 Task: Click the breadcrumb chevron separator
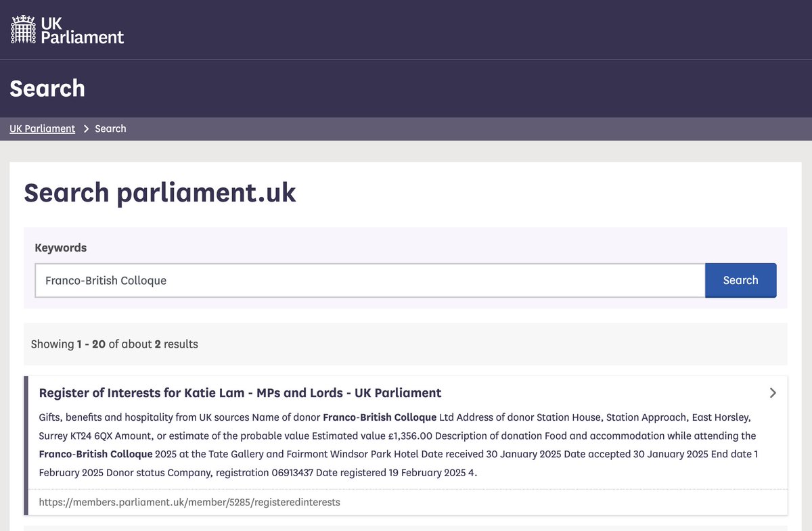(86, 129)
